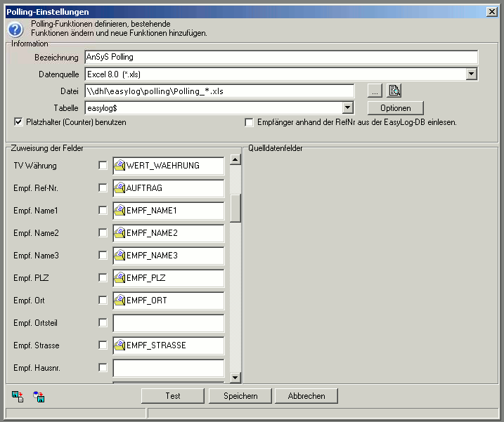Click the field icon beside EMPF_STRASSE
Screen dimensions: 504x422
click(119, 345)
